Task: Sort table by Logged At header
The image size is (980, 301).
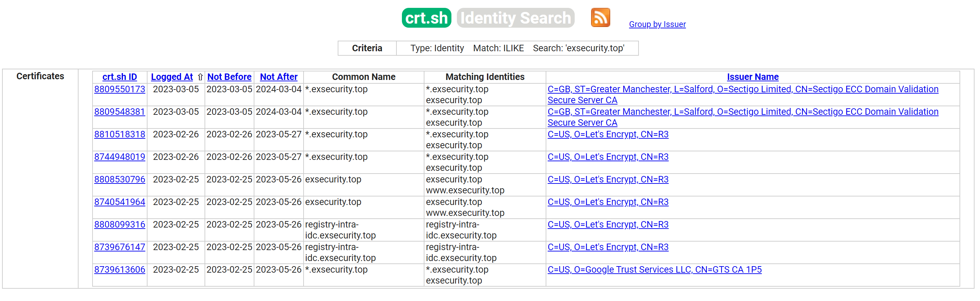Action: tap(172, 77)
